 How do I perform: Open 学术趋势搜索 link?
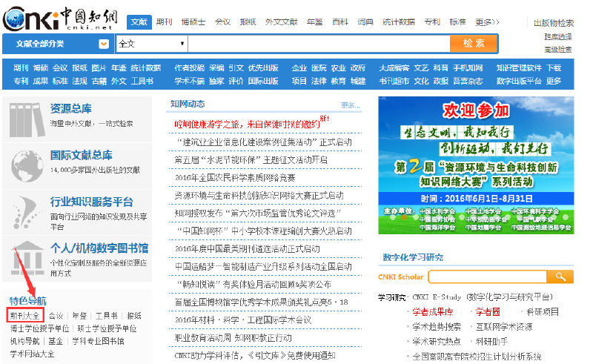[437, 326]
